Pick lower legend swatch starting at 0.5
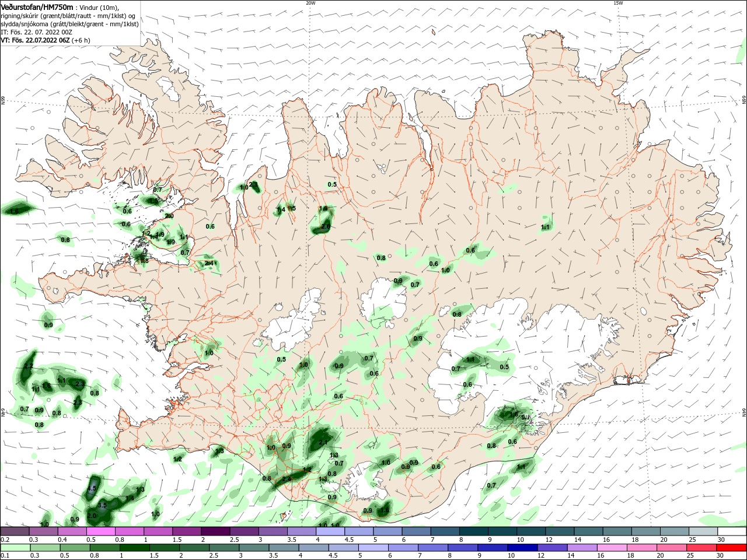This screenshot has width=747, height=560. click(x=74, y=548)
